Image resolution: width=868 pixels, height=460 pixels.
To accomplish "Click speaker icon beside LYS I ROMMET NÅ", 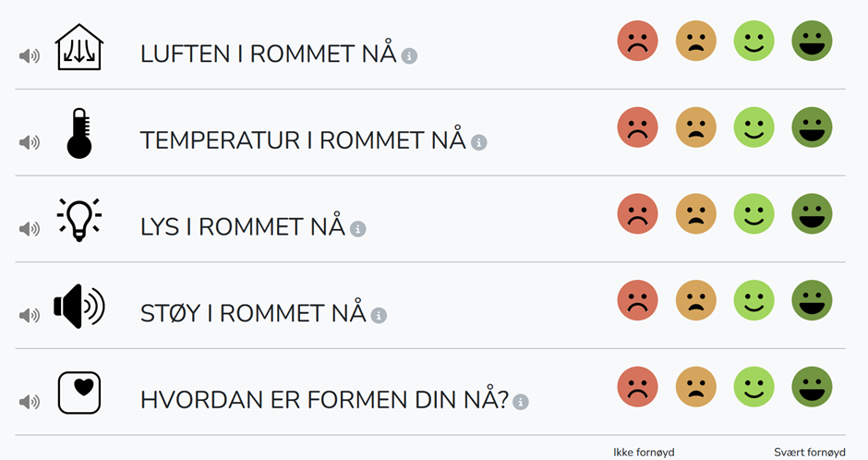I will [x=30, y=229].
